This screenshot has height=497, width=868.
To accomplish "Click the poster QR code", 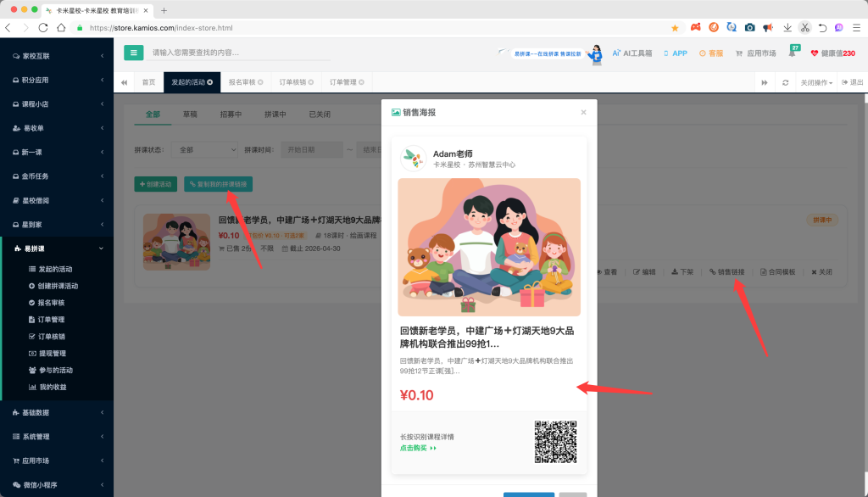I will [x=555, y=442].
